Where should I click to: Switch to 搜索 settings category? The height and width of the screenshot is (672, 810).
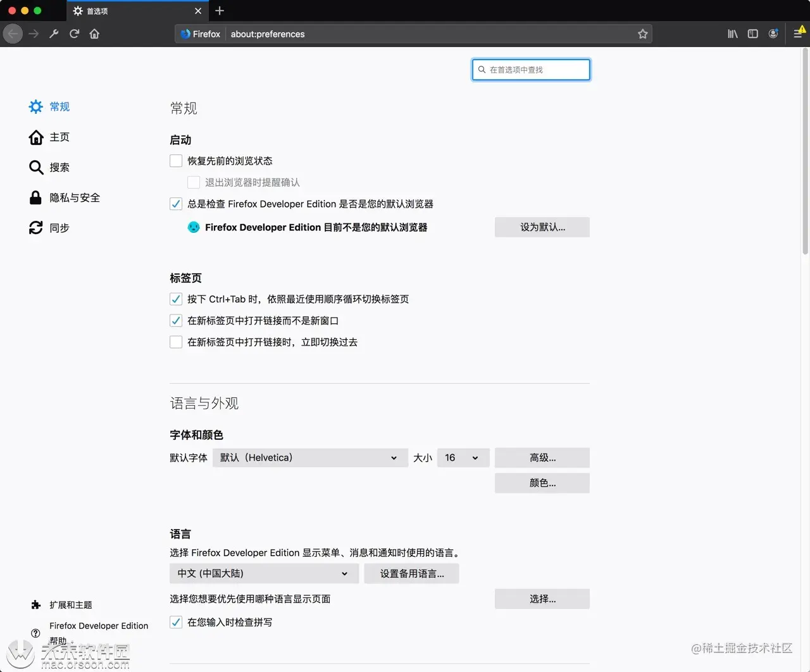(59, 167)
